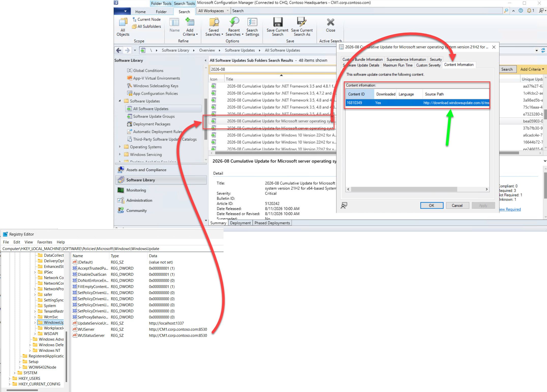Select the Third-Party Software Update Catalogs node
This screenshot has height=392, width=547.
coord(162,139)
